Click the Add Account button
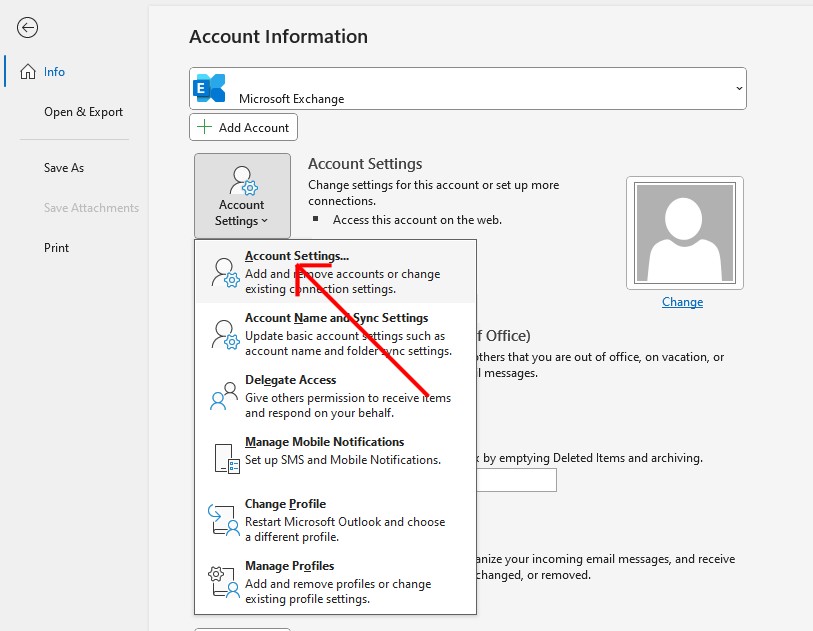 [243, 127]
